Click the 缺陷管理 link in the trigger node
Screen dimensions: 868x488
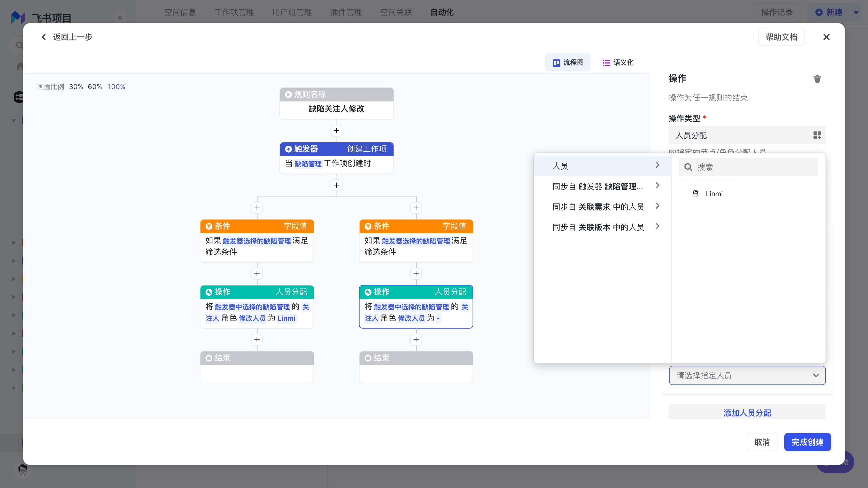pyautogui.click(x=308, y=164)
